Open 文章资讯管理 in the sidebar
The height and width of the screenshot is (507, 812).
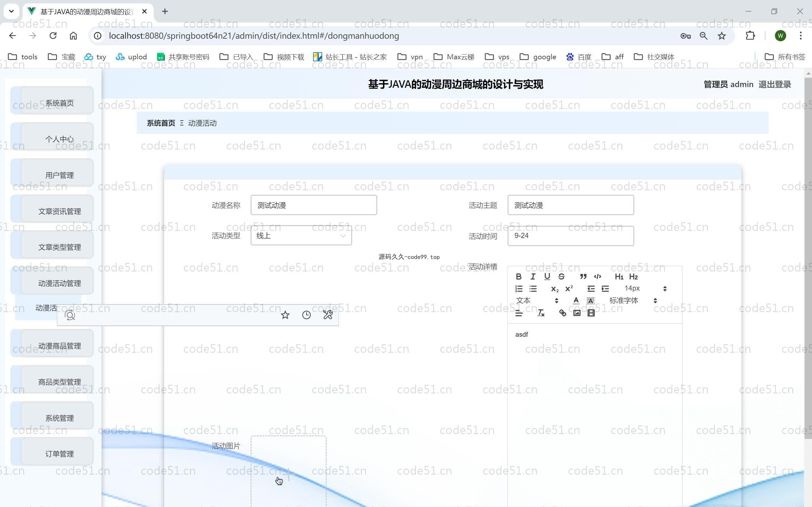tap(52, 209)
